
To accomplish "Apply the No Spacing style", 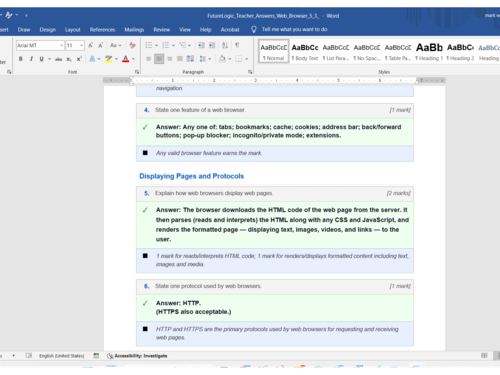I will [367, 52].
